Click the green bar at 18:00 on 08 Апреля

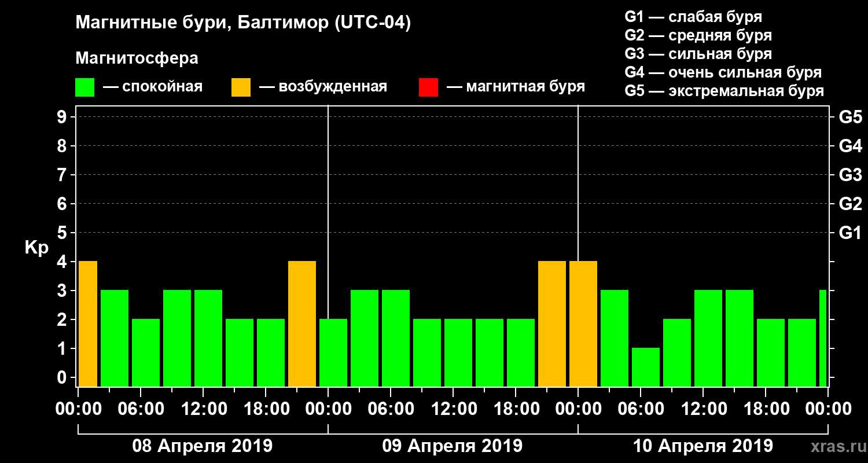point(271,352)
